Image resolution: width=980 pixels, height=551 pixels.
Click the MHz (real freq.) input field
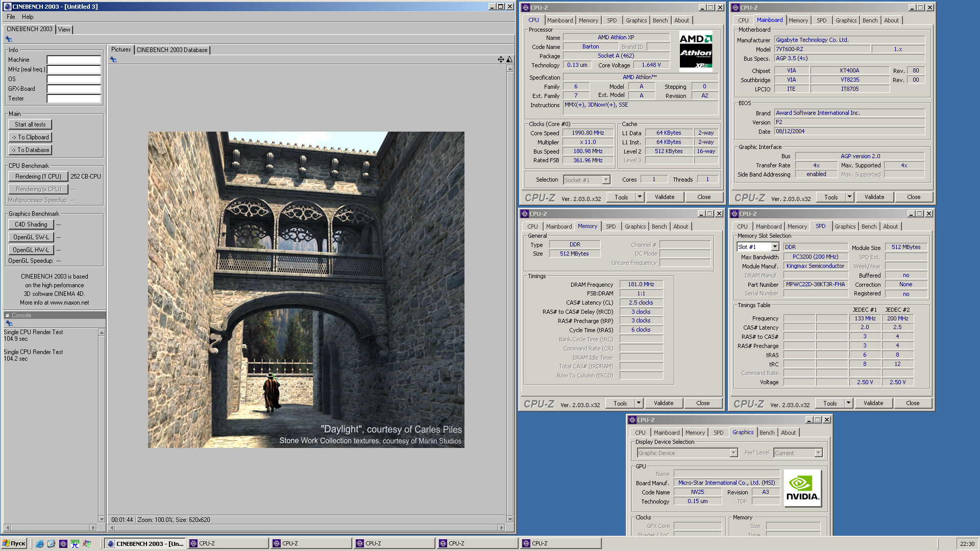click(73, 69)
